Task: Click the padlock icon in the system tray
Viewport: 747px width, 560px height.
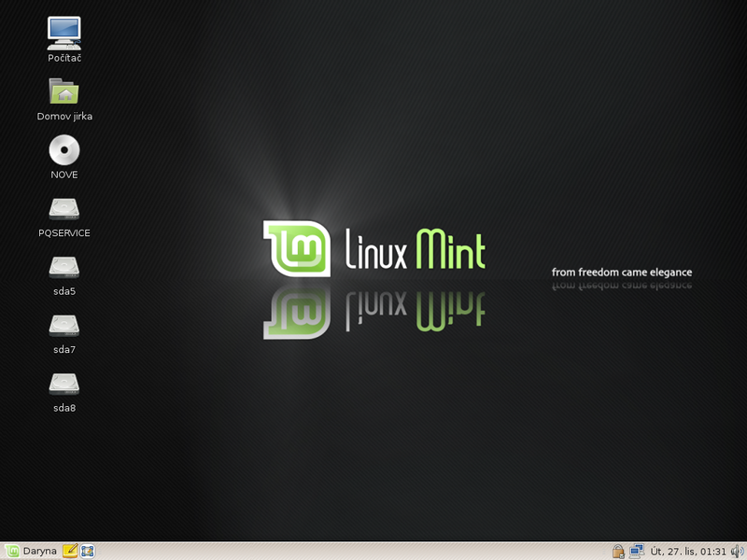Action: click(x=618, y=551)
